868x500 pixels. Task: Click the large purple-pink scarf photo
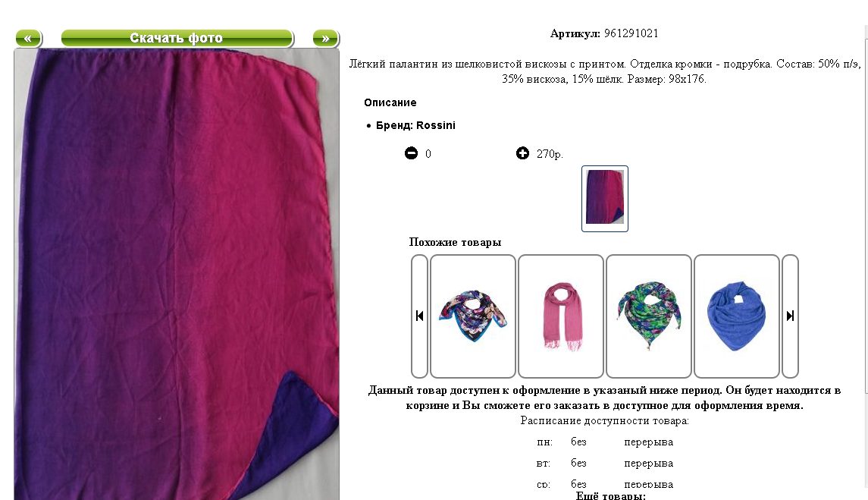177,274
